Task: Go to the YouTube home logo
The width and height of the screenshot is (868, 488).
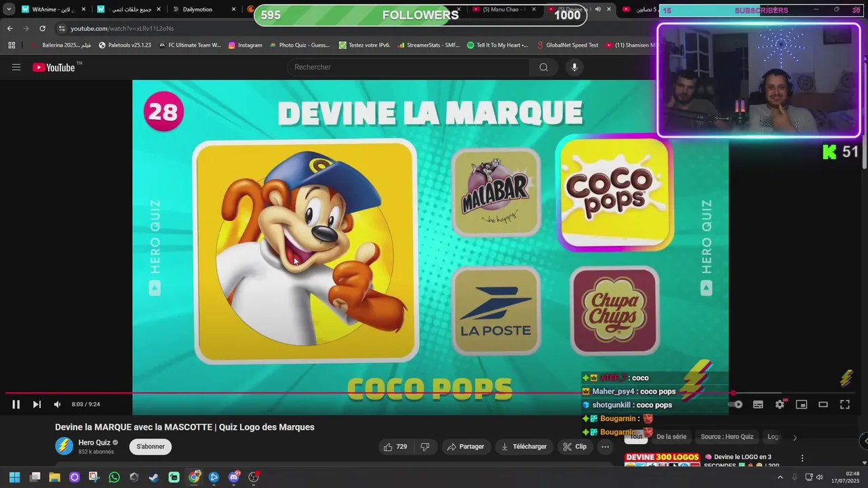Action: point(54,67)
